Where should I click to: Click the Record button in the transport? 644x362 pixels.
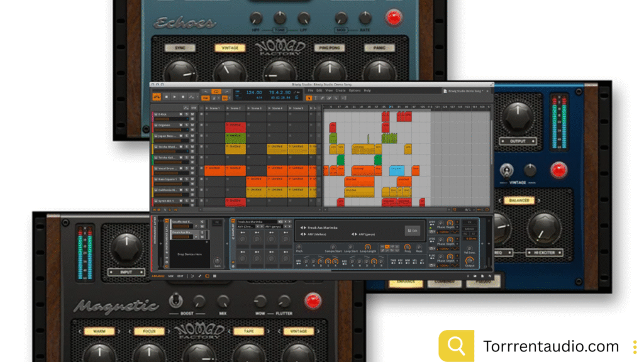(182, 97)
